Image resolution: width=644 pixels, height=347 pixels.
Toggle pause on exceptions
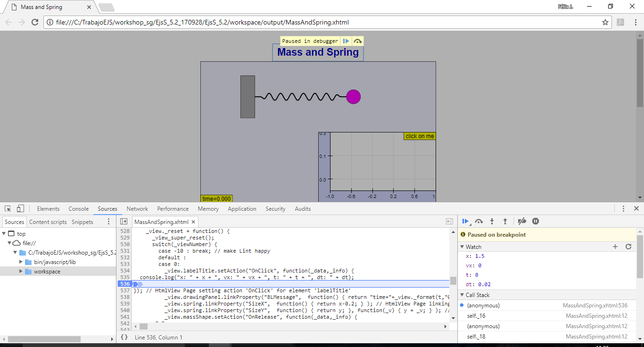point(536,221)
